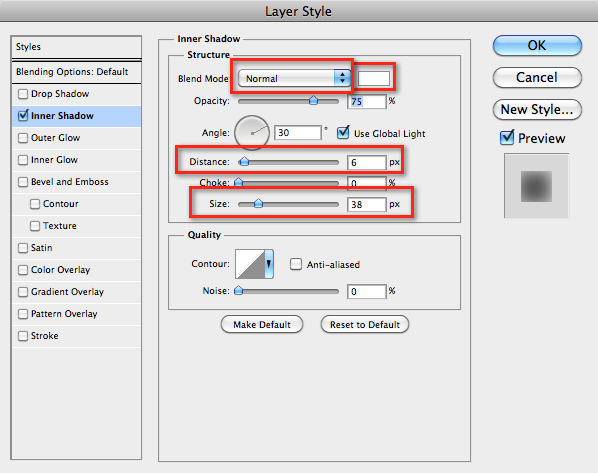Focus the Opacity value field
The image size is (598, 473).
[367, 101]
